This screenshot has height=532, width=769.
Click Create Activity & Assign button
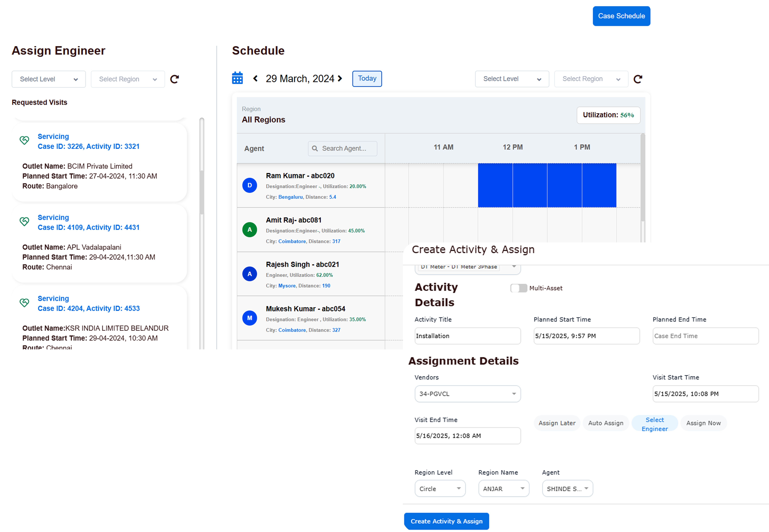pyautogui.click(x=446, y=521)
